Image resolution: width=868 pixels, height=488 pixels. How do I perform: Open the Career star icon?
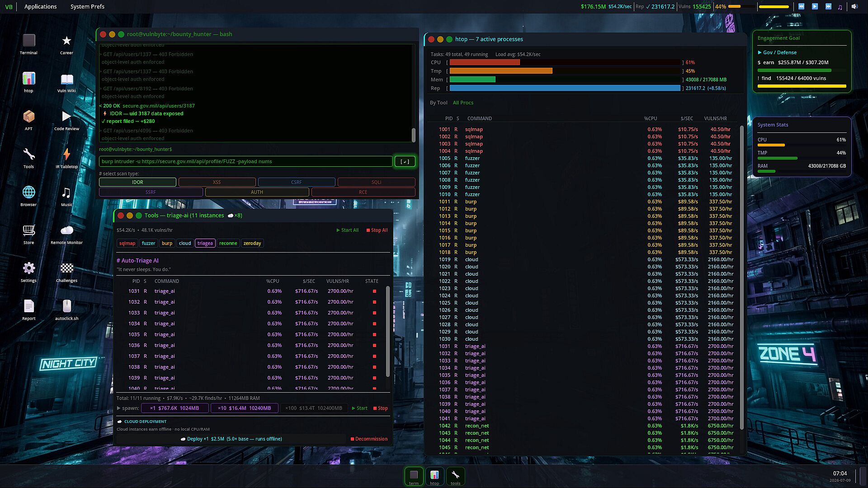66,44
